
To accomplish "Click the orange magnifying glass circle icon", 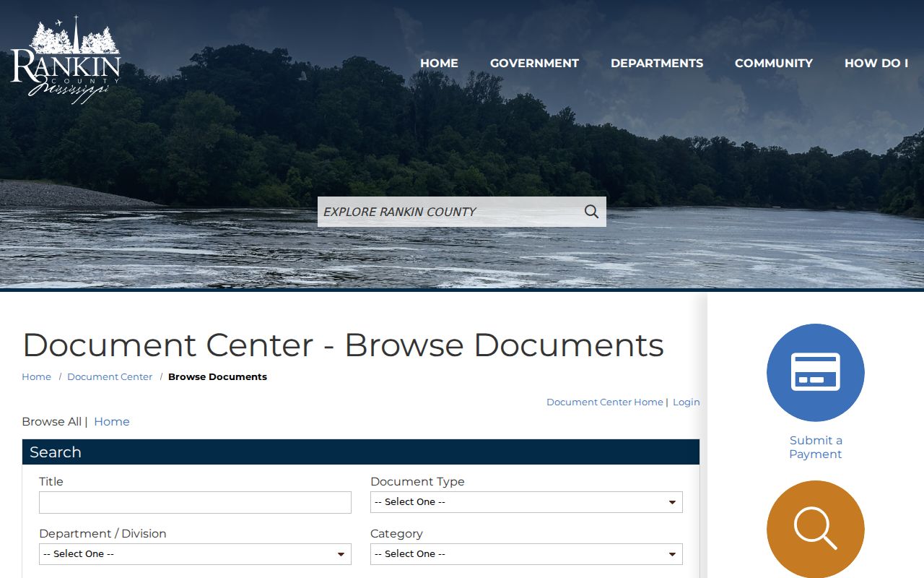I will click(x=816, y=530).
